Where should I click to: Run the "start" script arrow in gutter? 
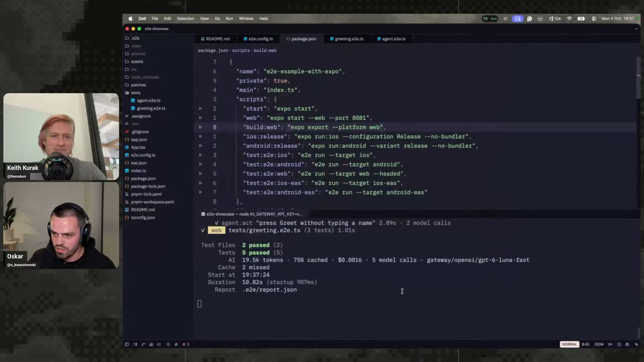tap(200, 109)
